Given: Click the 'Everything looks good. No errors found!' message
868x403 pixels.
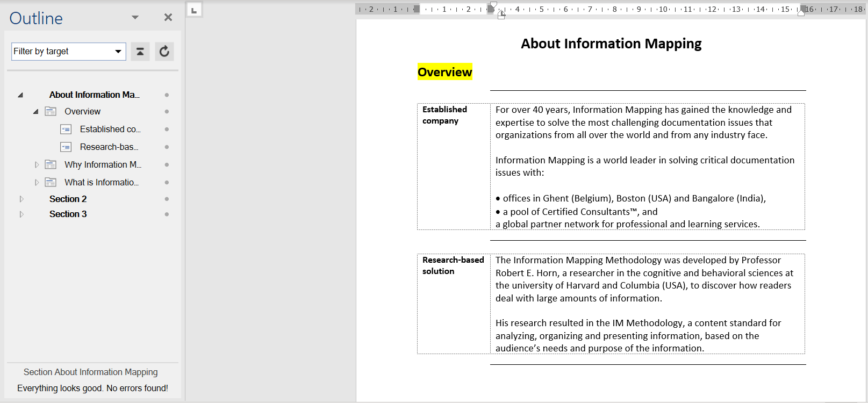Looking at the screenshot, I should [x=92, y=388].
